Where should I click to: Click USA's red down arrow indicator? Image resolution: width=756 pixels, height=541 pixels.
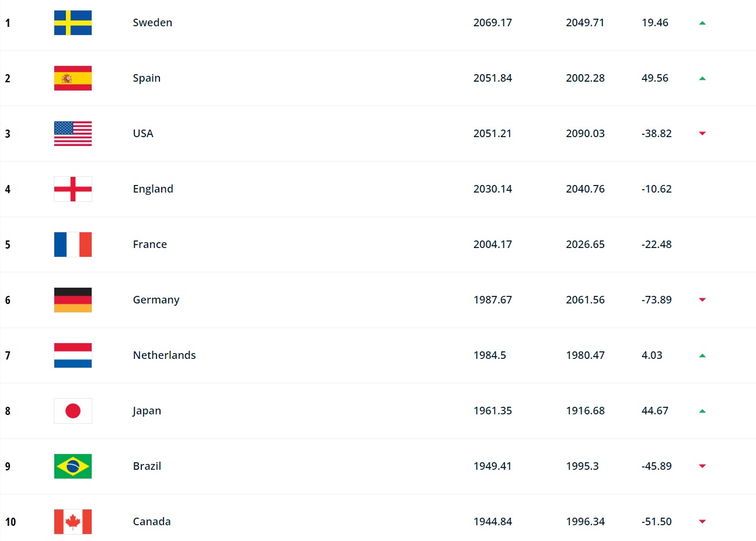click(702, 134)
